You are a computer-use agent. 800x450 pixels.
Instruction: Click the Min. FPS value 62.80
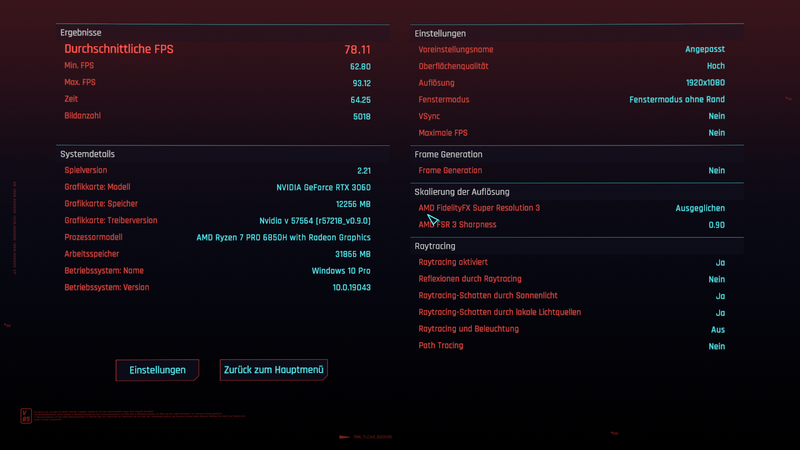pos(360,66)
